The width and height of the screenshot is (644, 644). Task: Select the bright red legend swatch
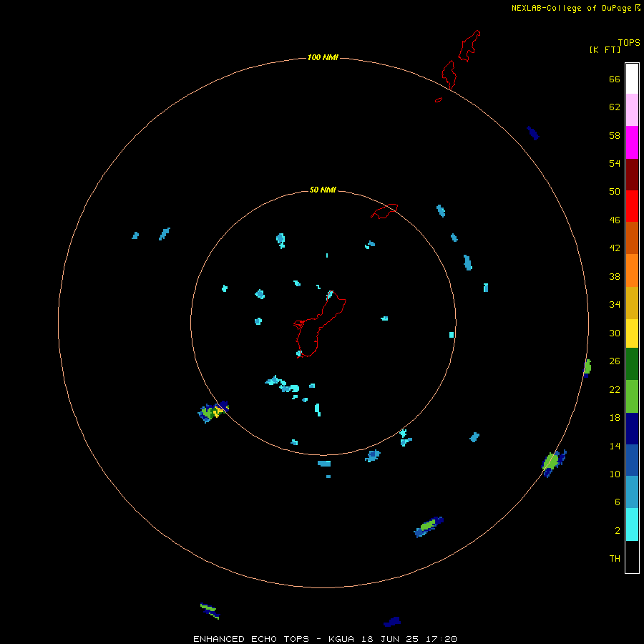(632, 206)
